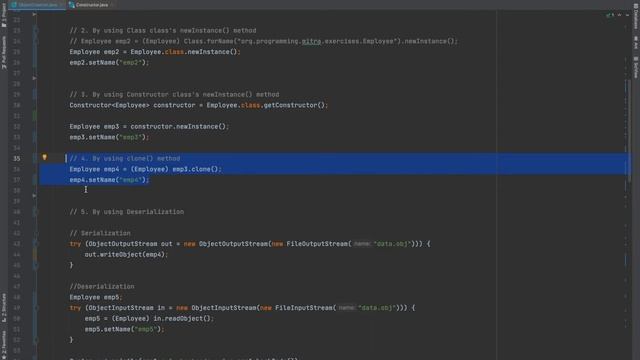Click on 'out.writeObject(emp4);' line
Screen dimensions: 640x360
coord(126,254)
